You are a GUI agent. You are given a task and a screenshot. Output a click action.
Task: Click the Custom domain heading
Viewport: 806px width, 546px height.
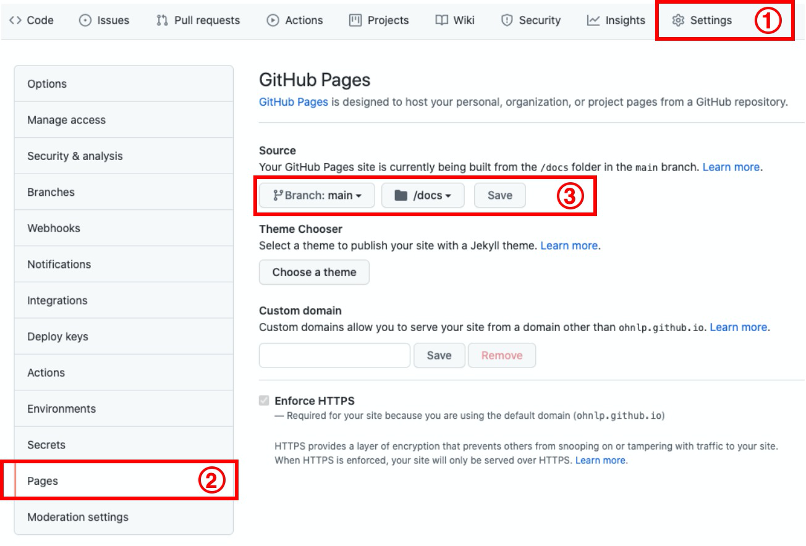pyautogui.click(x=300, y=311)
